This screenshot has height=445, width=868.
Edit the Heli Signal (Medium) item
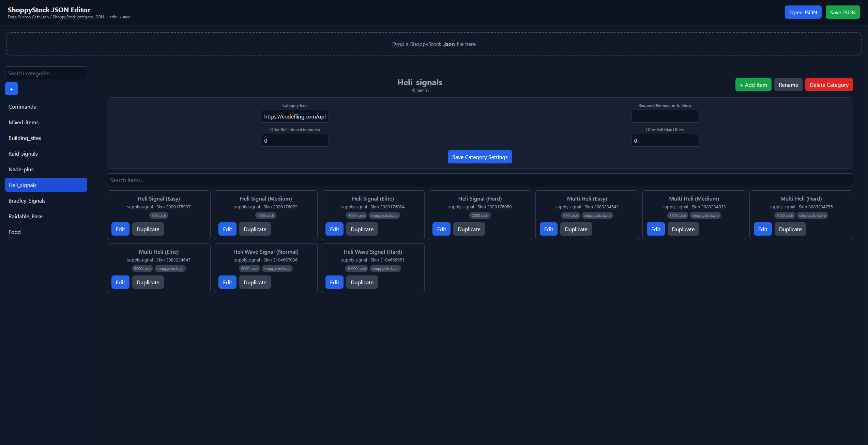tap(227, 229)
